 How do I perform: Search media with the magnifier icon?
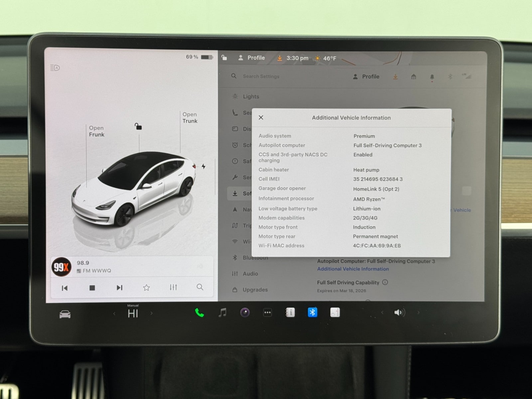click(200, 287)
